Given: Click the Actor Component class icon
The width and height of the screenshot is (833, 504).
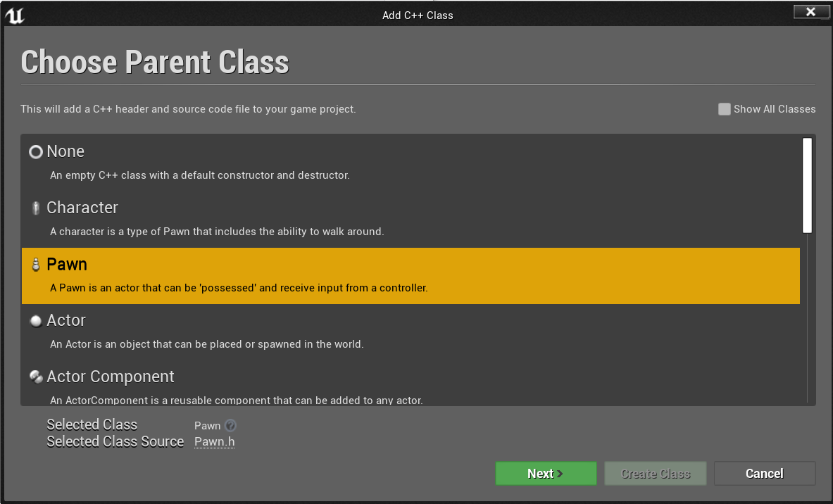Looking at the screenshot, I should pyautogui.click(x=36, y=377).
